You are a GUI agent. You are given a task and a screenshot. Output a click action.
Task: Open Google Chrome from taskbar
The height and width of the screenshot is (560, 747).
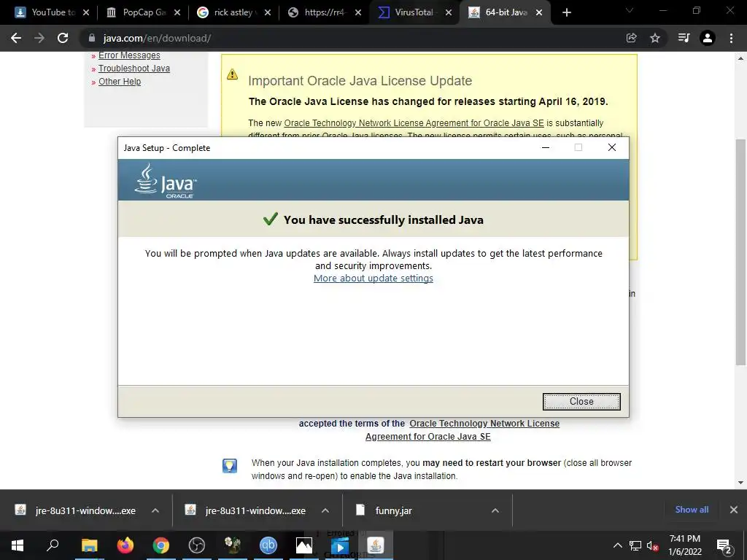pos(161,545)
